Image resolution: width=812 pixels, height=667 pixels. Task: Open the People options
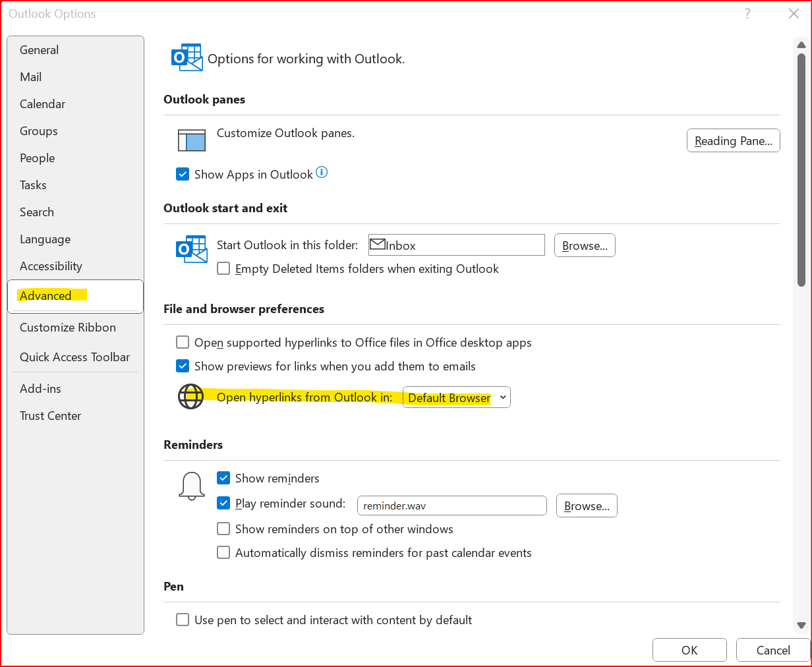(75, 158)
